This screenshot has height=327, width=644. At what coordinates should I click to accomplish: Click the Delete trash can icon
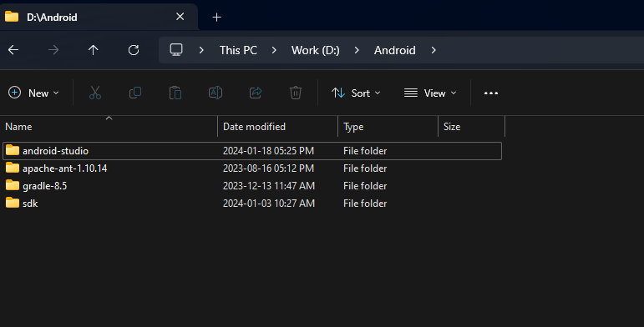click(296, 93)
